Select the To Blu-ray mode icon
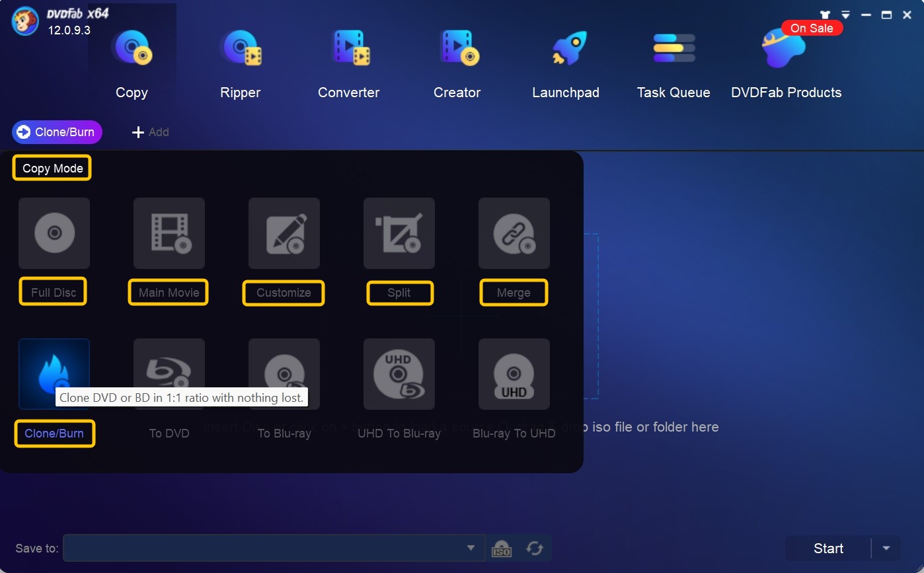 [x=284, y=374]
